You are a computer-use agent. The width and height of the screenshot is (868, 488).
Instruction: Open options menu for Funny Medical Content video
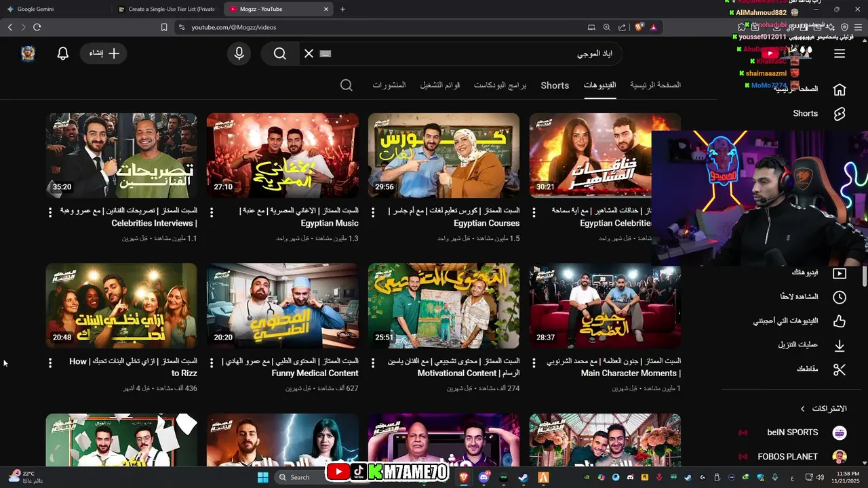212,363
